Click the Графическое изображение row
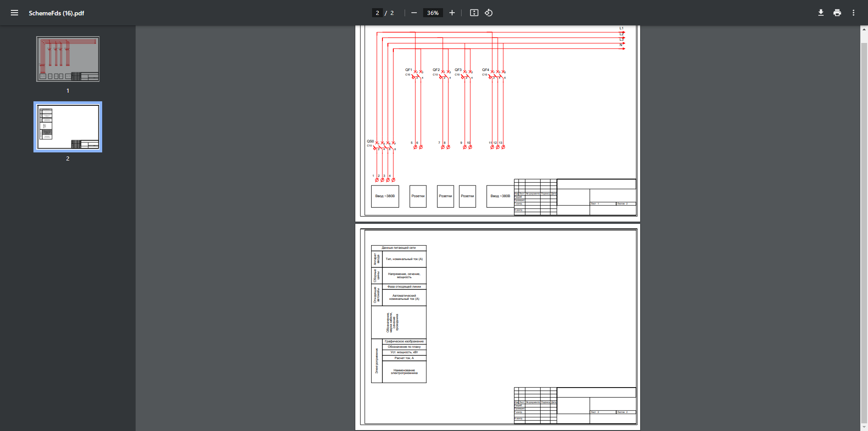 (404, 341)
